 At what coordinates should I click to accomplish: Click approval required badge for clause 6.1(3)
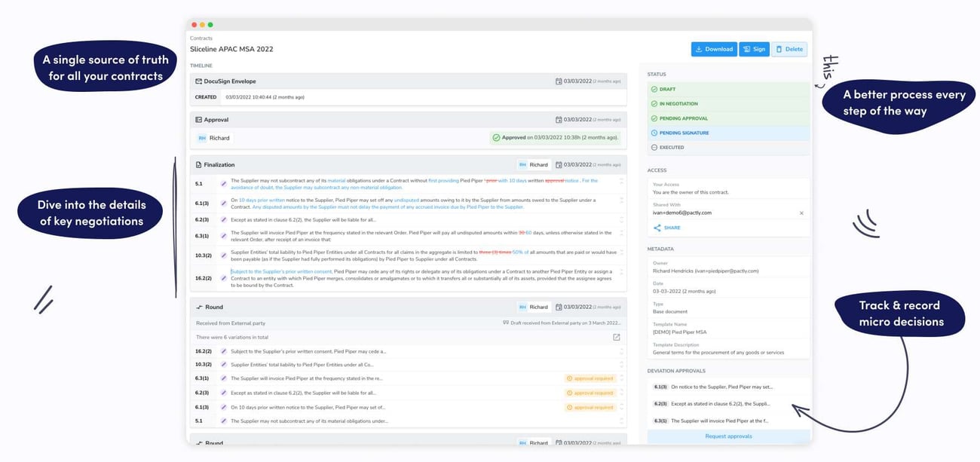pos(590,407)
